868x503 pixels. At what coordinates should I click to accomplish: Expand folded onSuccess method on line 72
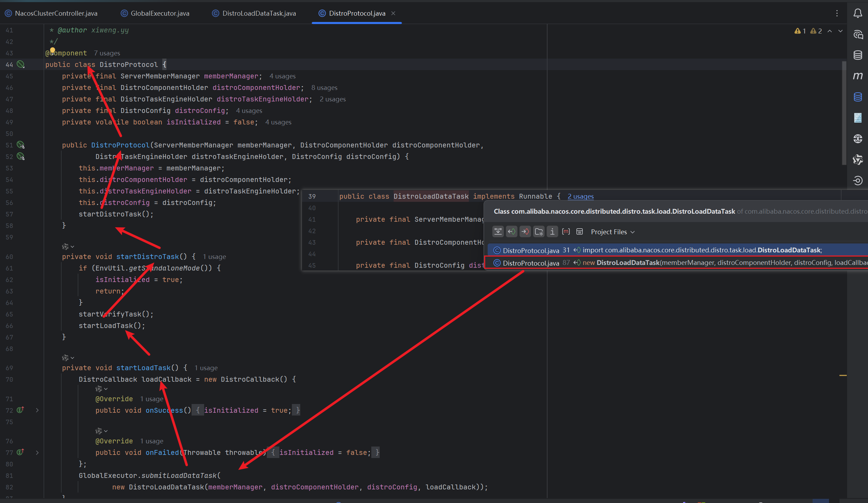(x=37, y=410)
